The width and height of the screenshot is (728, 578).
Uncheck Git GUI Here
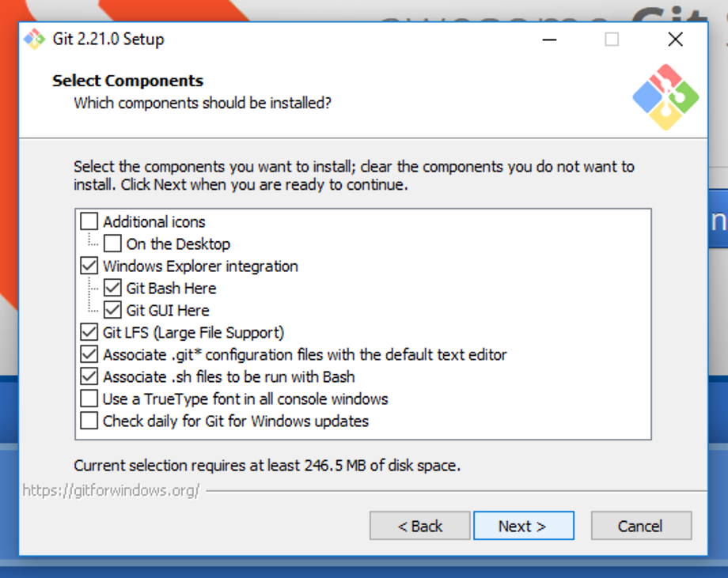(x=112, y=310)
